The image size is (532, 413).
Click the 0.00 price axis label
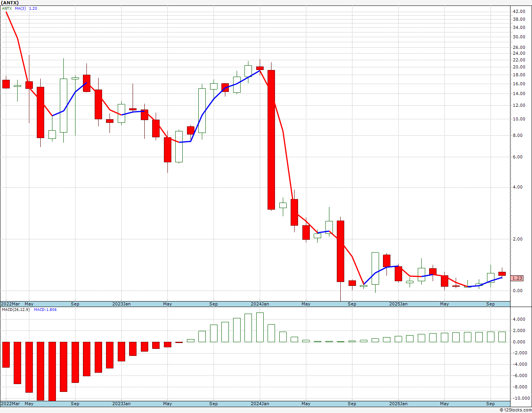[x=518, y=291]
